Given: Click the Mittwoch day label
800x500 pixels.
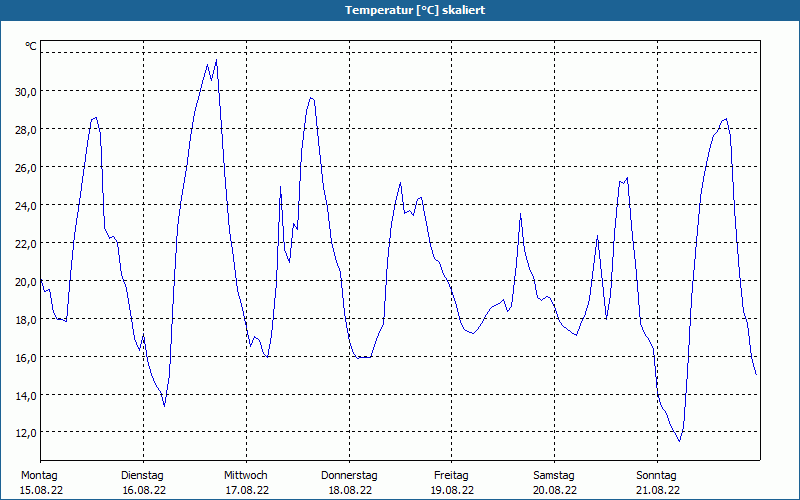Looking at the screenshot, I should click(246, 476).
